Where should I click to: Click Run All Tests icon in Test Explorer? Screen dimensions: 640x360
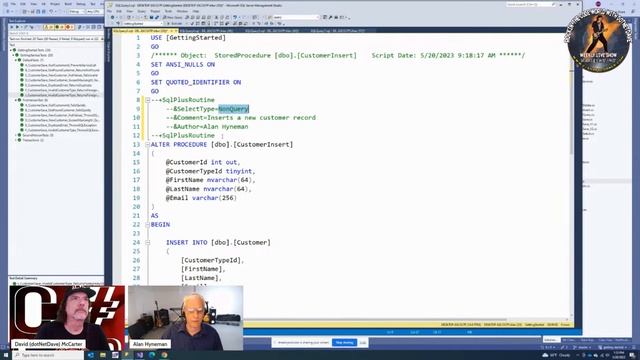[x=11, y=27]
